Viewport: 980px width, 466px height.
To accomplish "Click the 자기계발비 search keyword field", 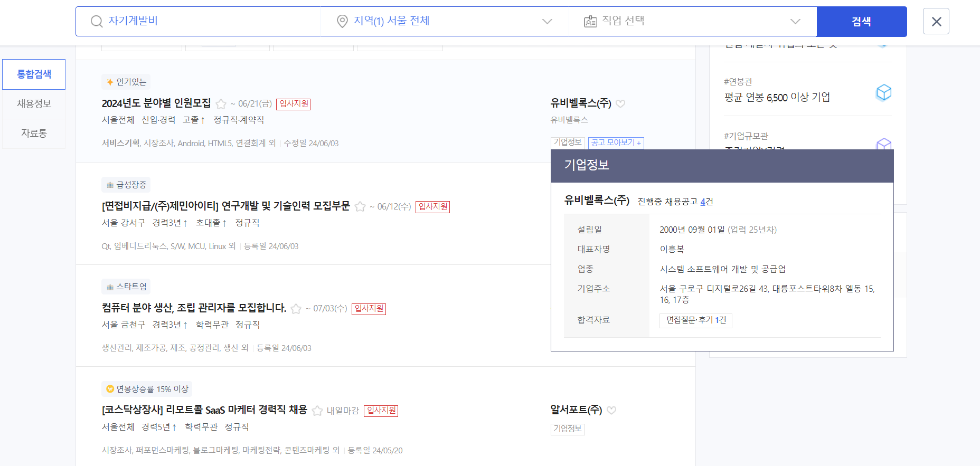I will click(x=199, y=21).
